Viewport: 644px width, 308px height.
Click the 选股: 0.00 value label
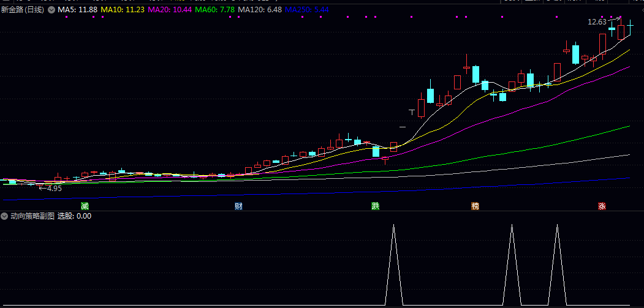click(x=74, y=216)
